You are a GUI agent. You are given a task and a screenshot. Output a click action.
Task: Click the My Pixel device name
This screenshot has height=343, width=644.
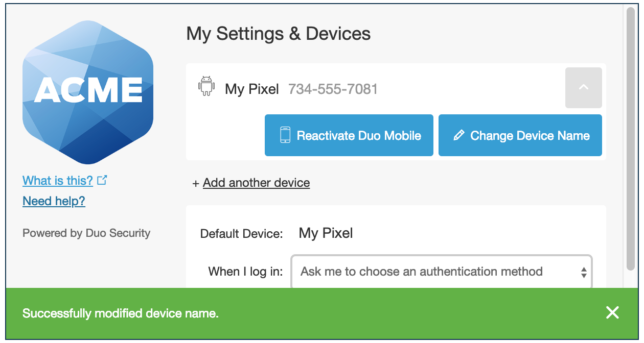(x=252, y=89)
